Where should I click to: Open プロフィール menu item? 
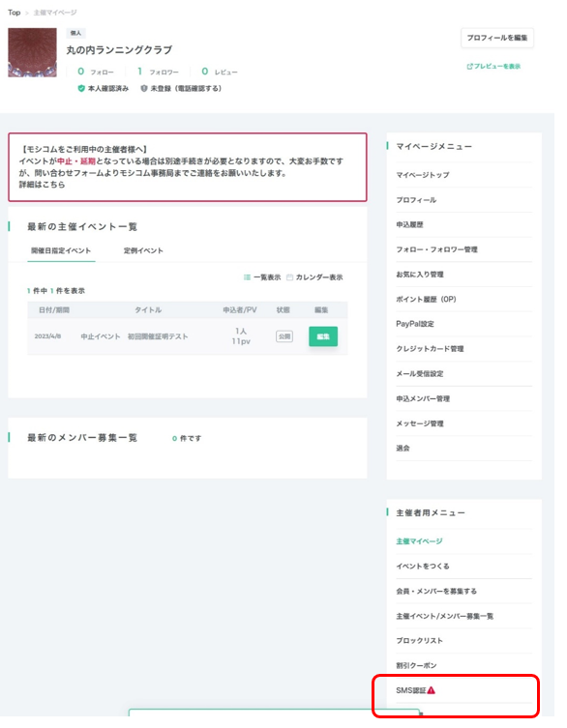point(416,200)
